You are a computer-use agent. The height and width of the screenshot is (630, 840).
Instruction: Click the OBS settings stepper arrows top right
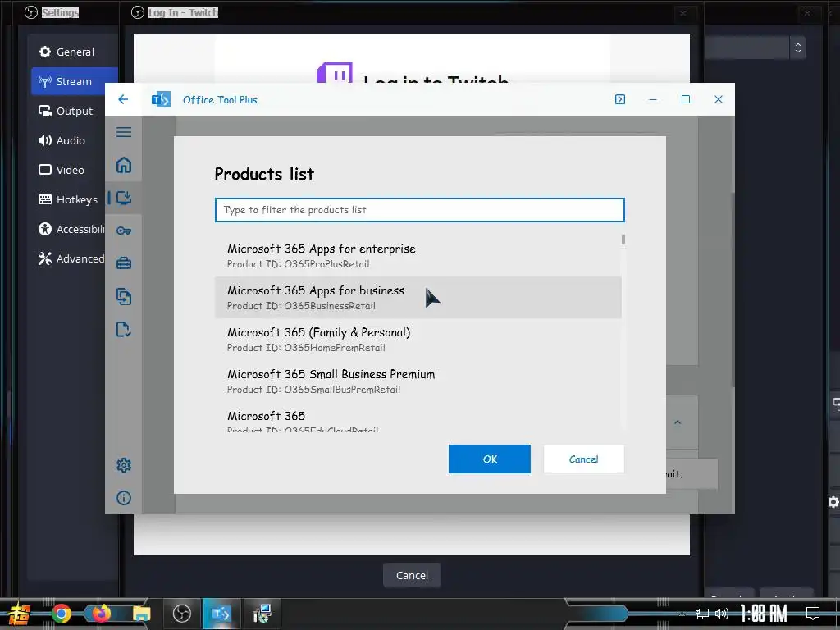coord(797,48)
